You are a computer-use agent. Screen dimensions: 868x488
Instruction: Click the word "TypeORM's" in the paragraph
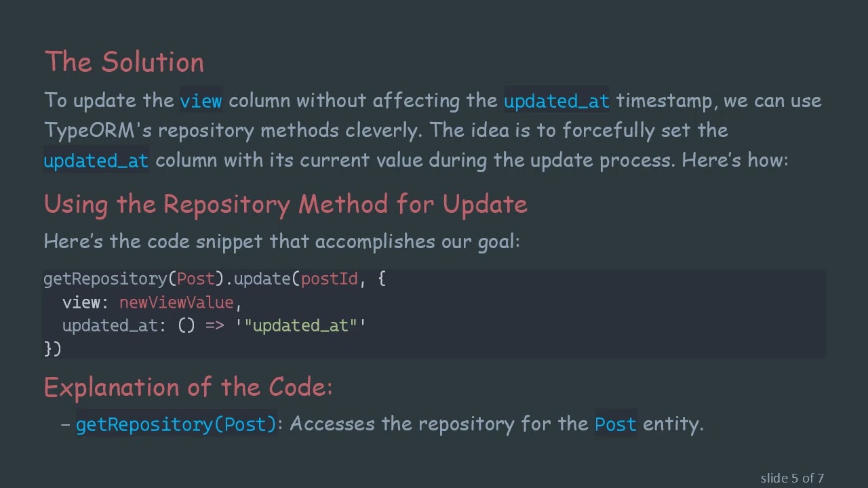[98, 131]
